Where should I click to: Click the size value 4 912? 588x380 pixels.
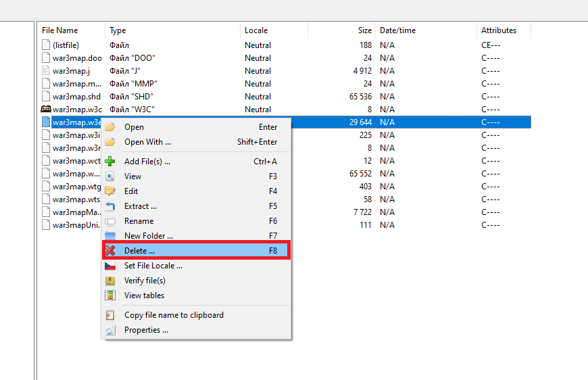tap(362, 71)
